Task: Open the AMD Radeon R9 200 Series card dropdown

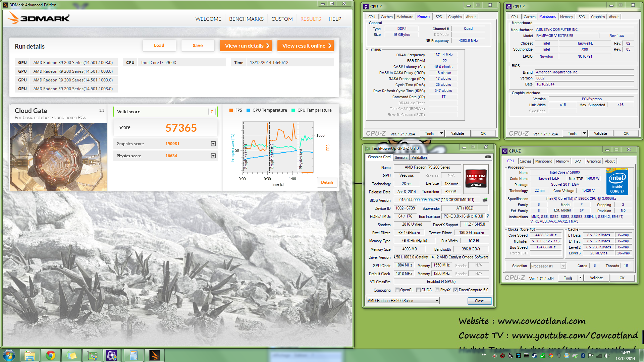Action: [403, 301]
